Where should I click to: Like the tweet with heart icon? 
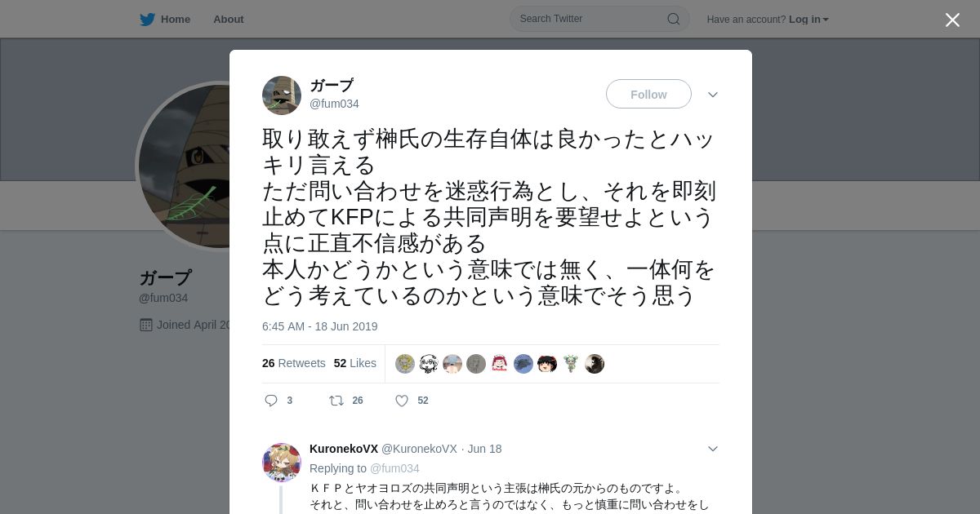[x=402, y=401]
